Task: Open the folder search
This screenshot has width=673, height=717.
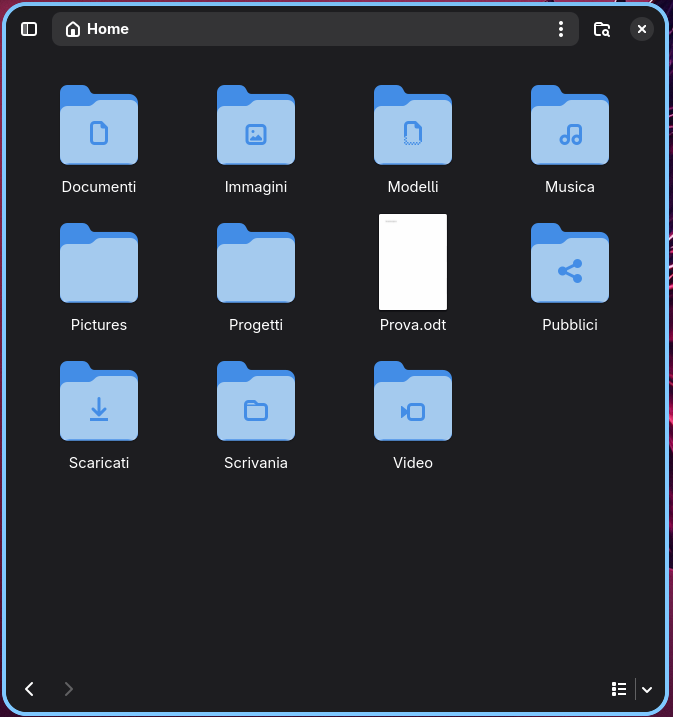Action: [602, 29]
